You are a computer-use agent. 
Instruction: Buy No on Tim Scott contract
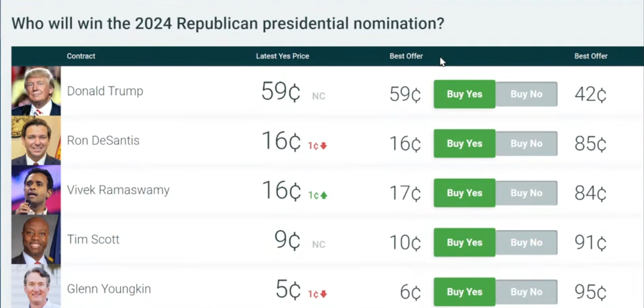click(527, 242)
